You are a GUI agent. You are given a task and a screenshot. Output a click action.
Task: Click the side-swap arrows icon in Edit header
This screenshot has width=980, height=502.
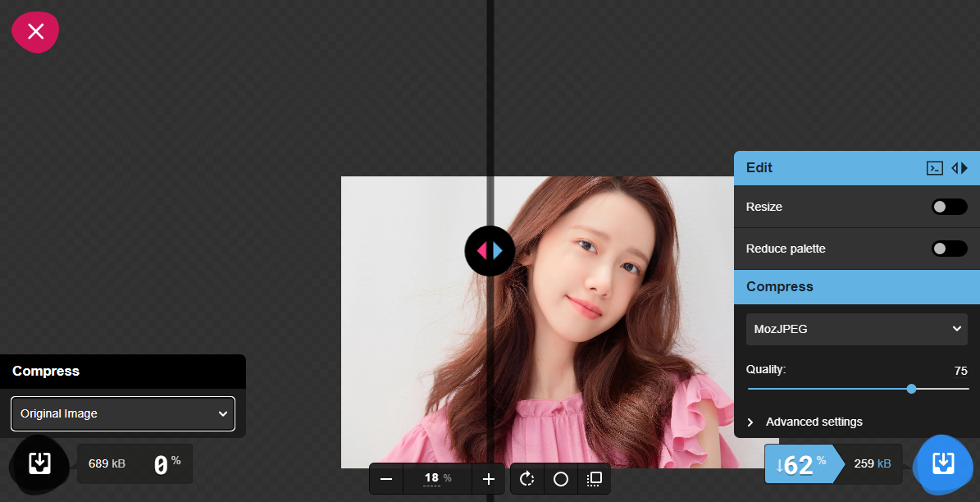coord(959,168)
